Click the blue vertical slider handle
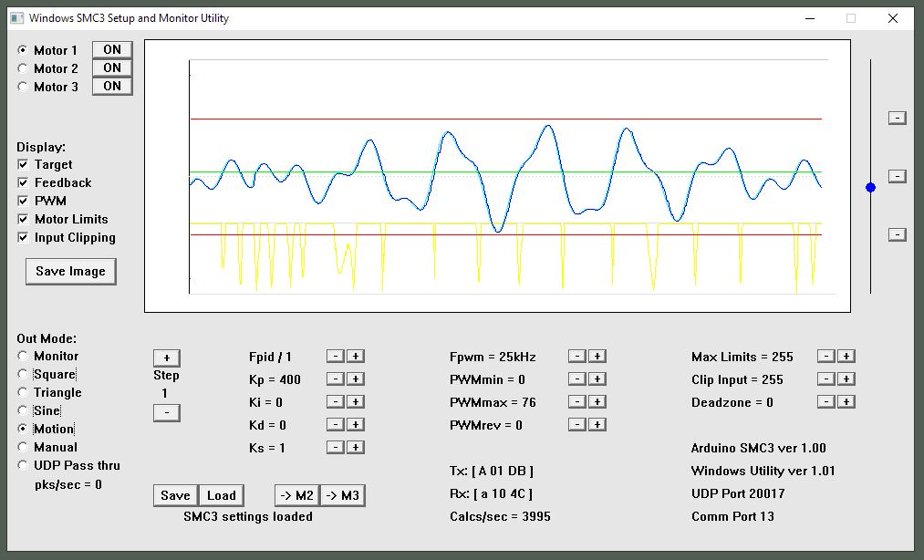The image size is (924, 560). click(870, 187)
